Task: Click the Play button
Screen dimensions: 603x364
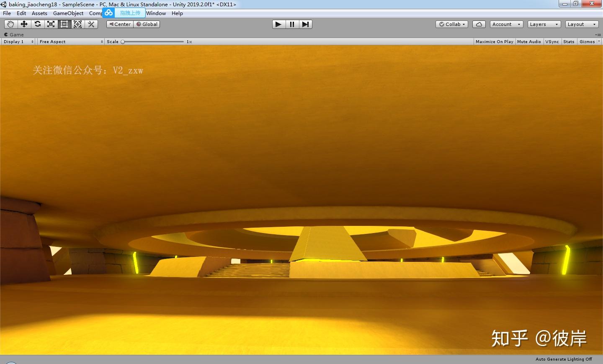Action: click(x=278, y=24)
